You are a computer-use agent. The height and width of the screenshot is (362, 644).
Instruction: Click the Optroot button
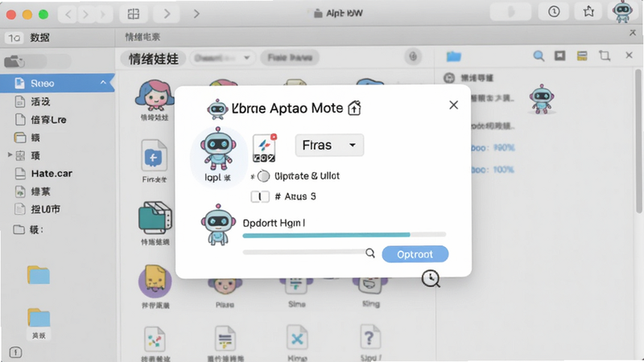tap(415, 254)
